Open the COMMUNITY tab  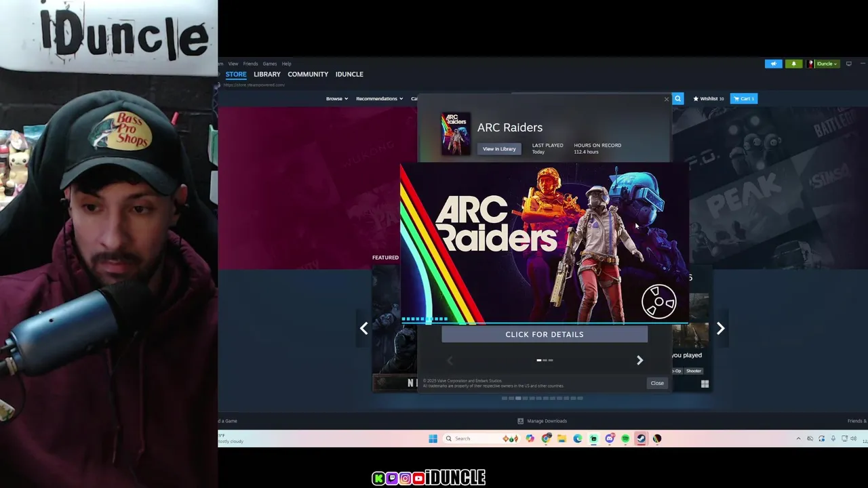coord(308,74)
